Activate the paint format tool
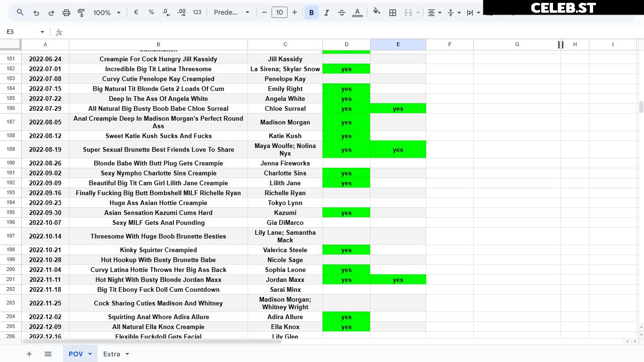This screenshot has height=362, width=644. pos(81,13)
